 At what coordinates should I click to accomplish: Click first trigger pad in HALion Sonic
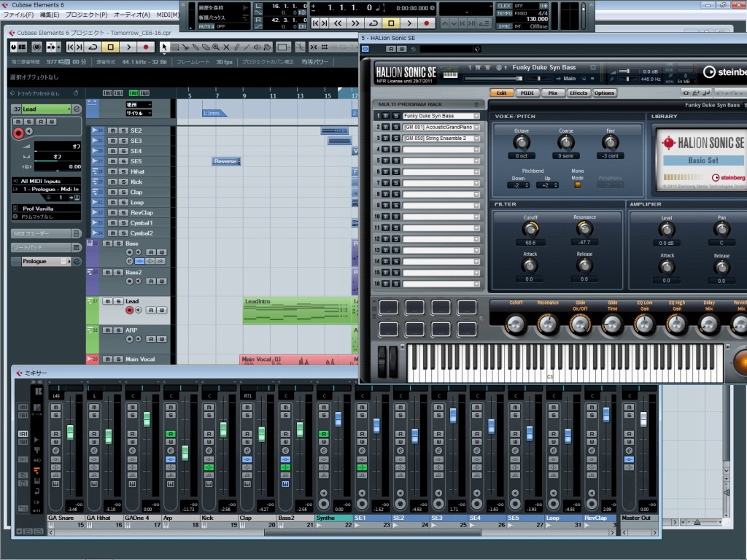coord(389,307)
